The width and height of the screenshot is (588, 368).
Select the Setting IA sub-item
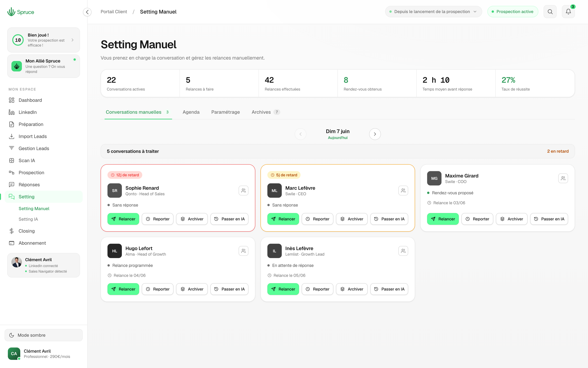[x=28, y=219]
